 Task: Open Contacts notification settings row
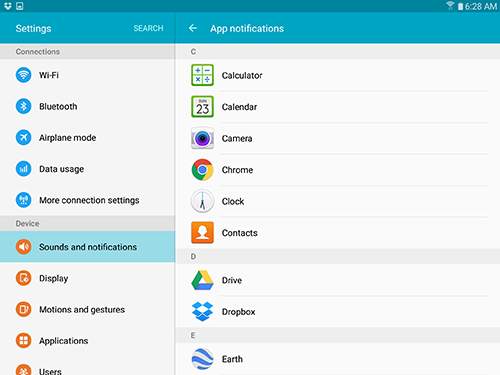click(x=338, y=233)
